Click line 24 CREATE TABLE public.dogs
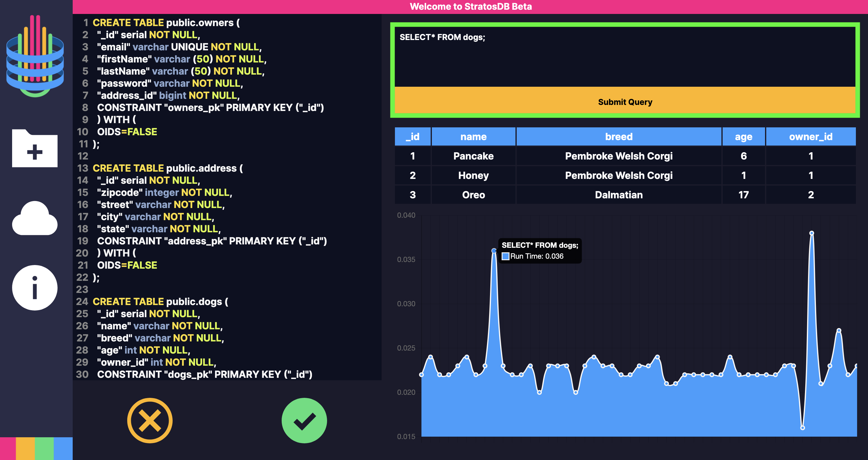This screenshot has width=868, height=460. 161,301
